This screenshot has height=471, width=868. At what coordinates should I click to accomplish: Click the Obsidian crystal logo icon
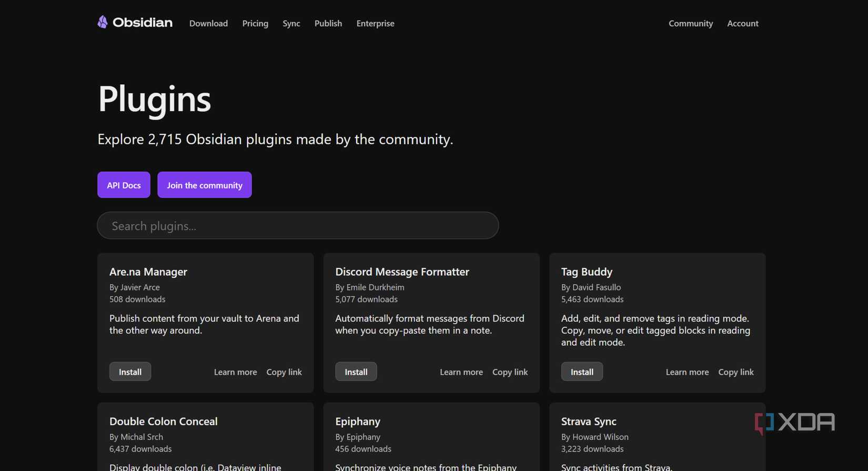tap(103, 22)
